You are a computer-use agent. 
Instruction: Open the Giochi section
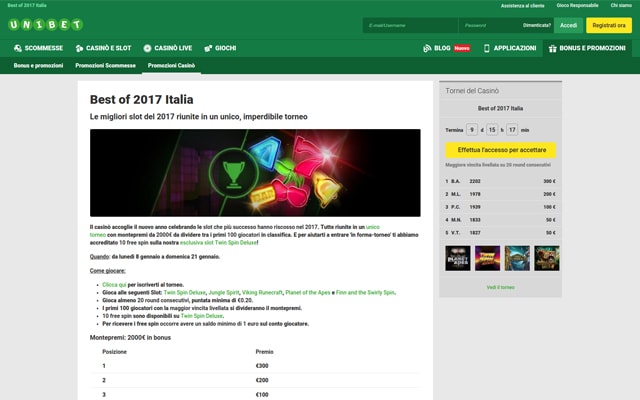(220, 48)
